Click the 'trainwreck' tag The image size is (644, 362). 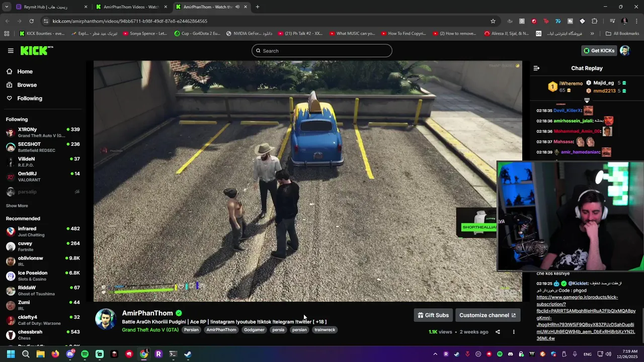(325, 330)
